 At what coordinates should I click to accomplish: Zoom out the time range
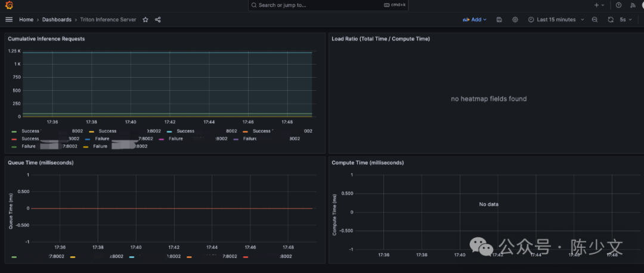(595, 19)
